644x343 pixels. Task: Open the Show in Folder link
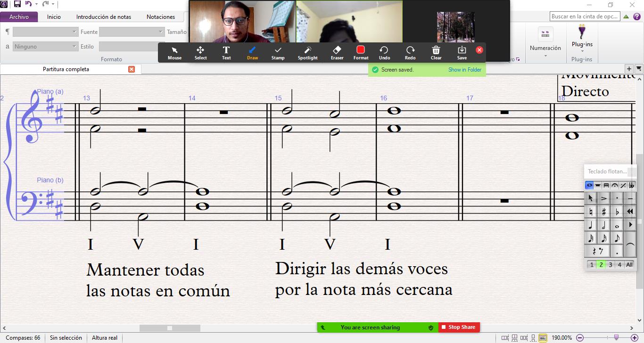coord(464,70)
